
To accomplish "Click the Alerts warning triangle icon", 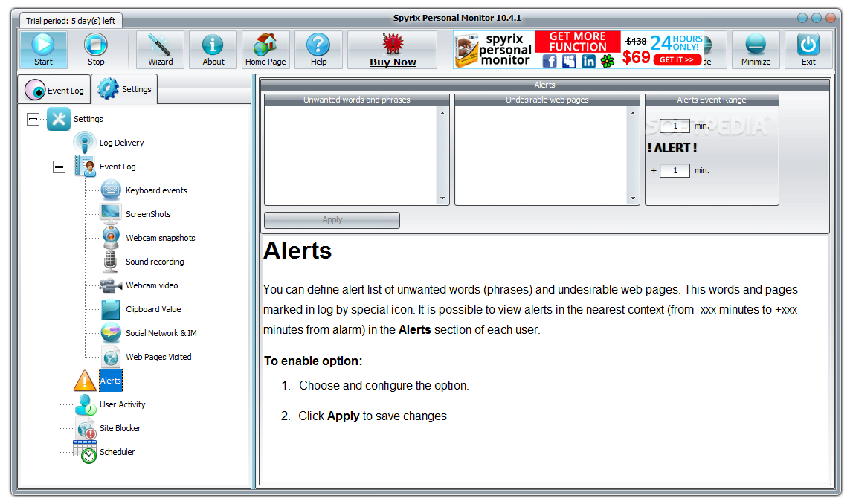I will (85, 381).
